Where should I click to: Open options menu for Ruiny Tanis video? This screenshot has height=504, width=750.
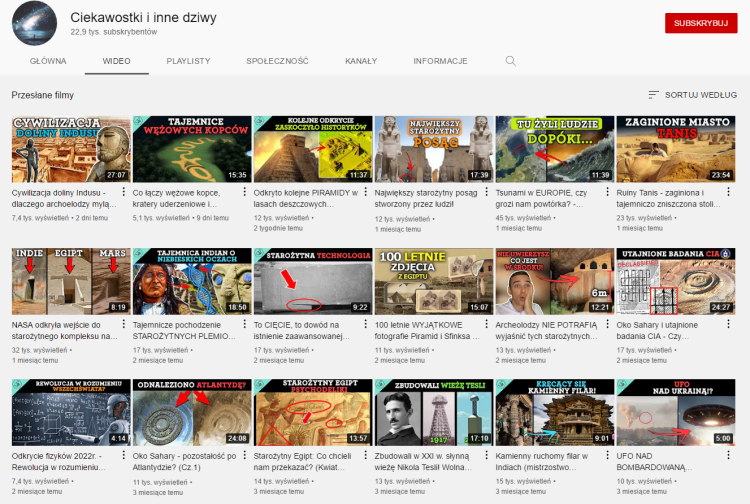(729, 193)
